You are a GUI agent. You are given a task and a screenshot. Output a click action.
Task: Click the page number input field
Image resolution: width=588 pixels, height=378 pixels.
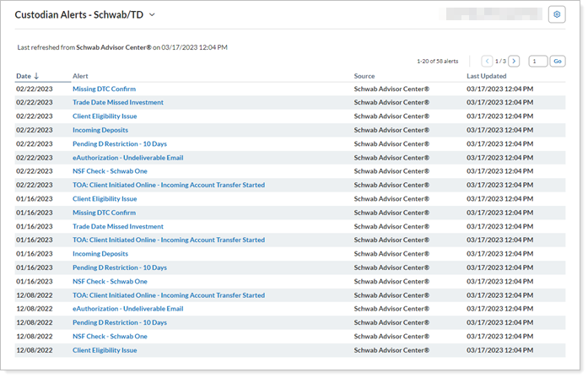538,62
